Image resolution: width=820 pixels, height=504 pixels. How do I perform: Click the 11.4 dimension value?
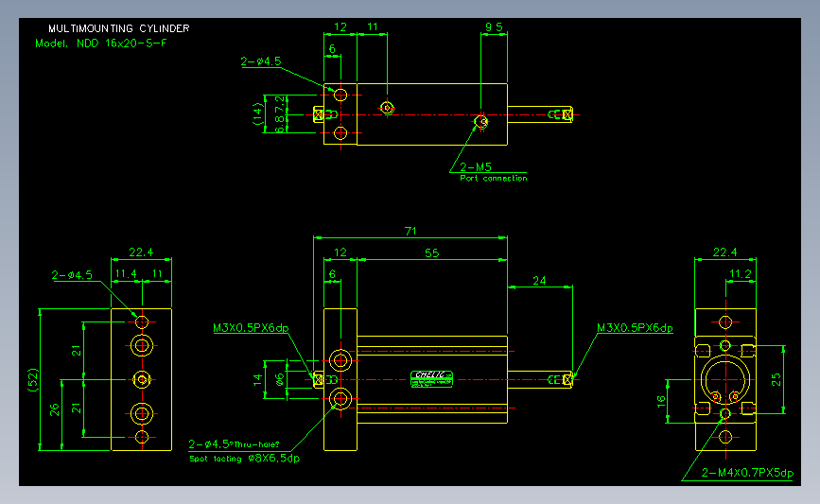click(x=126, y=273)
